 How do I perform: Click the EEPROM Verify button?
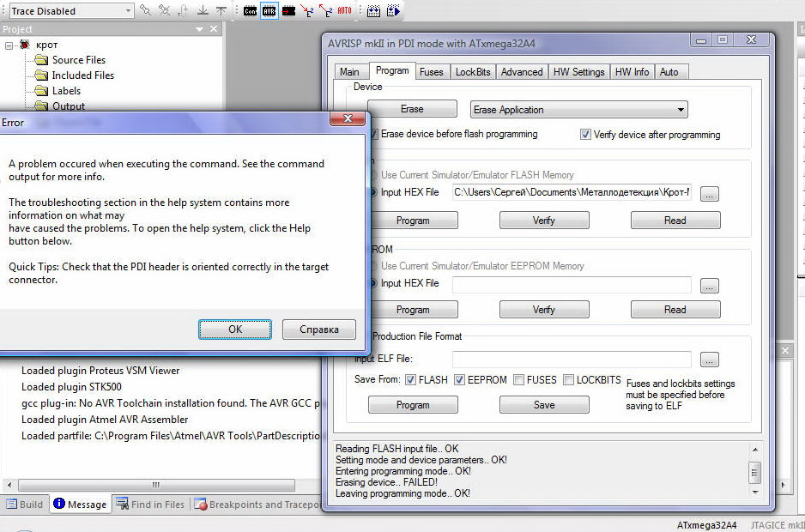click(x=544, y=310)
